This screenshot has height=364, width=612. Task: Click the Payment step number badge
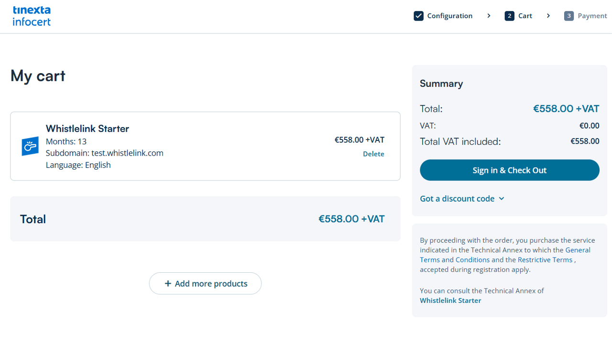[568, 16]
